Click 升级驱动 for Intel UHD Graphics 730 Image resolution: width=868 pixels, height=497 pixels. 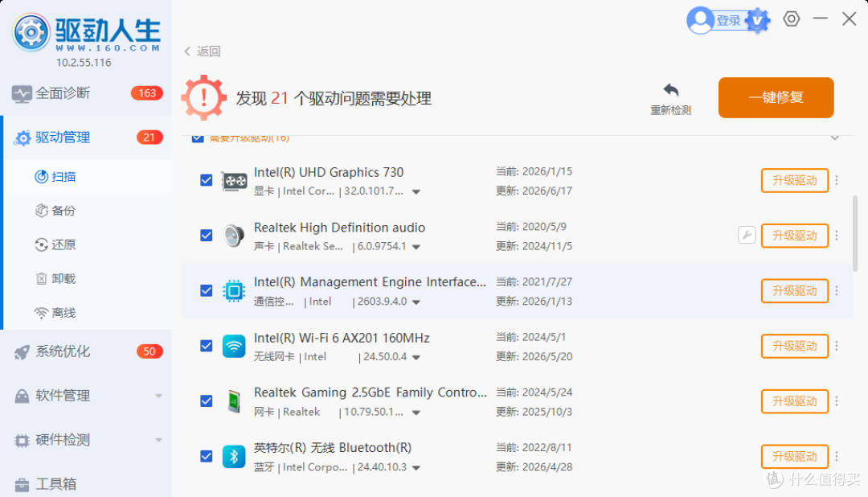pyautogui.click(x=794, y=181)
